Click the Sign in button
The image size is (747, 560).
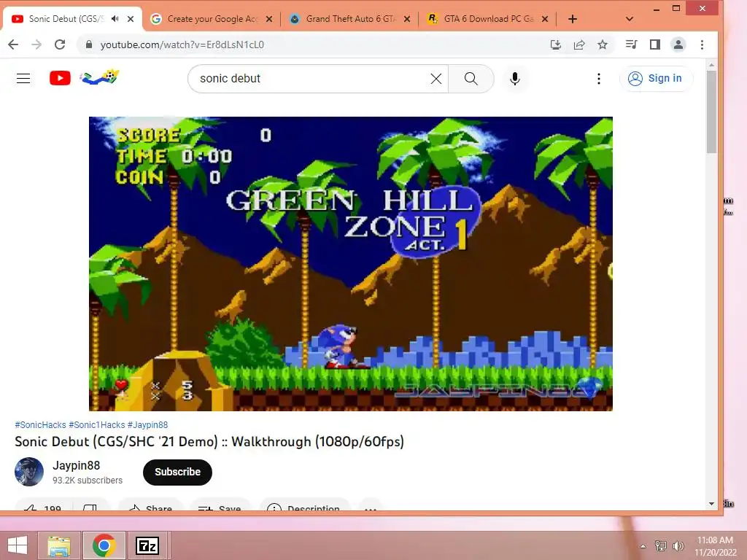point(656,79)
